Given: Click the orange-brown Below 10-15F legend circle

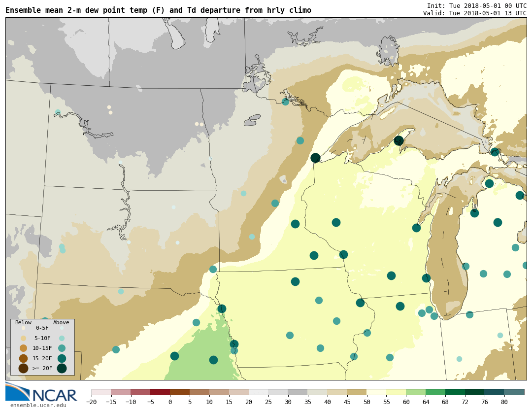Looking at the screenshot, I should tap(24, 348).
